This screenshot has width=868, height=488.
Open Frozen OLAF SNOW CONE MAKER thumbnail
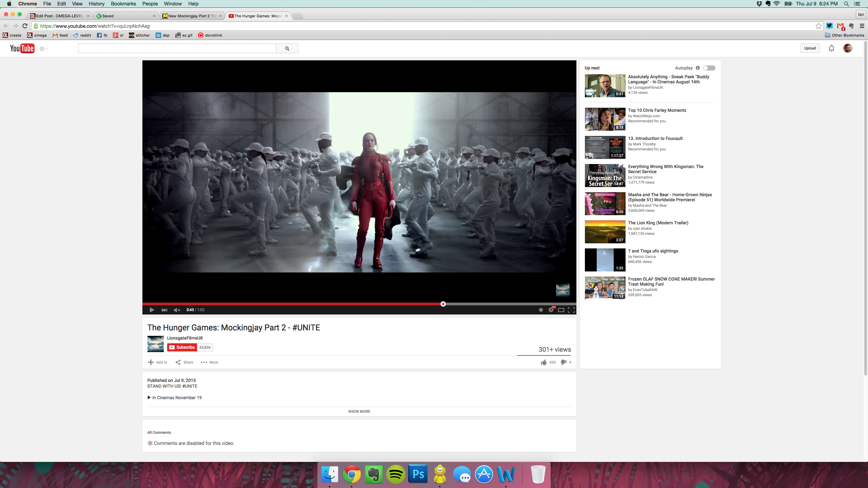click(605, 288)
